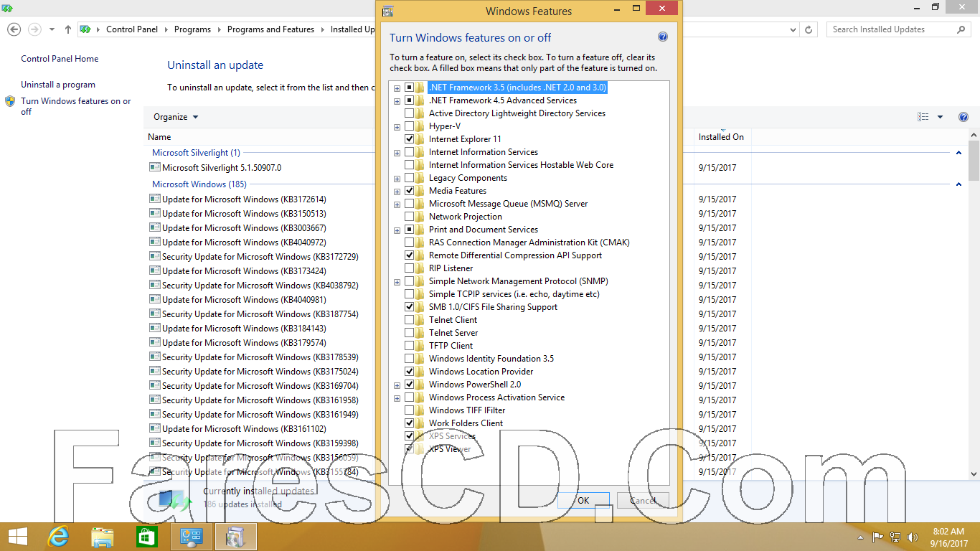Expand the Windows Process Activation Service node
The width and height of the screenshot is (980, 551).
click(x=397, y=397)
